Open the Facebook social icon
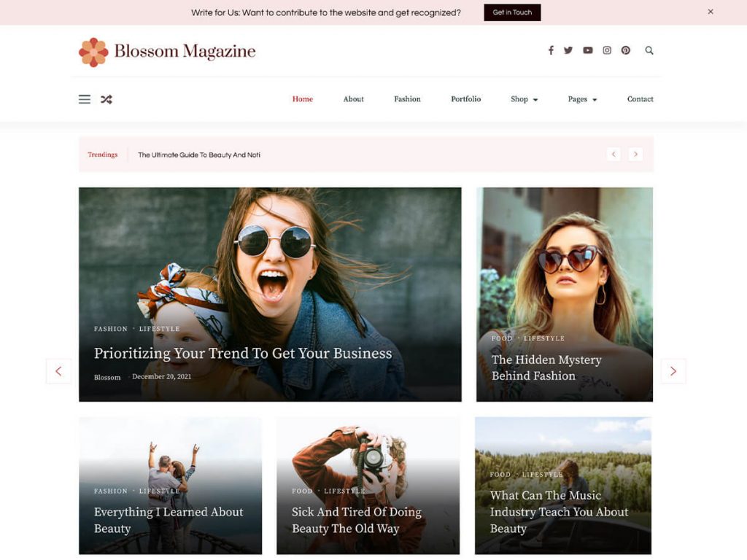 (551, 50)
